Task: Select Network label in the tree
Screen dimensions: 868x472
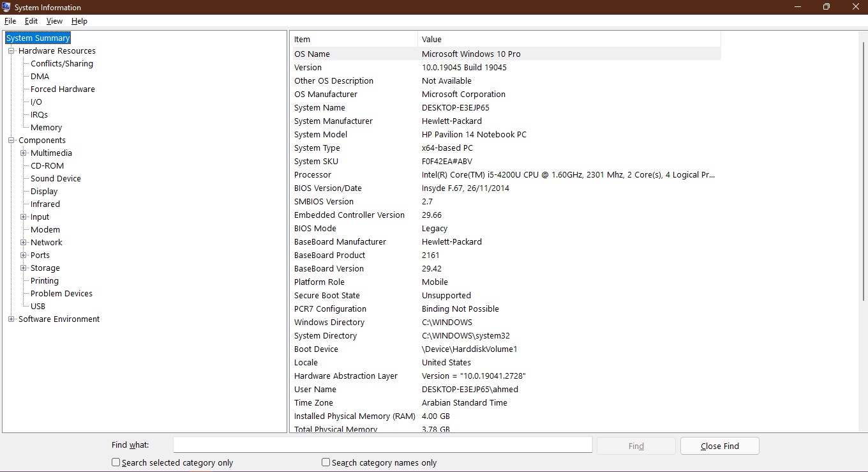Action: tap(47, 243)
